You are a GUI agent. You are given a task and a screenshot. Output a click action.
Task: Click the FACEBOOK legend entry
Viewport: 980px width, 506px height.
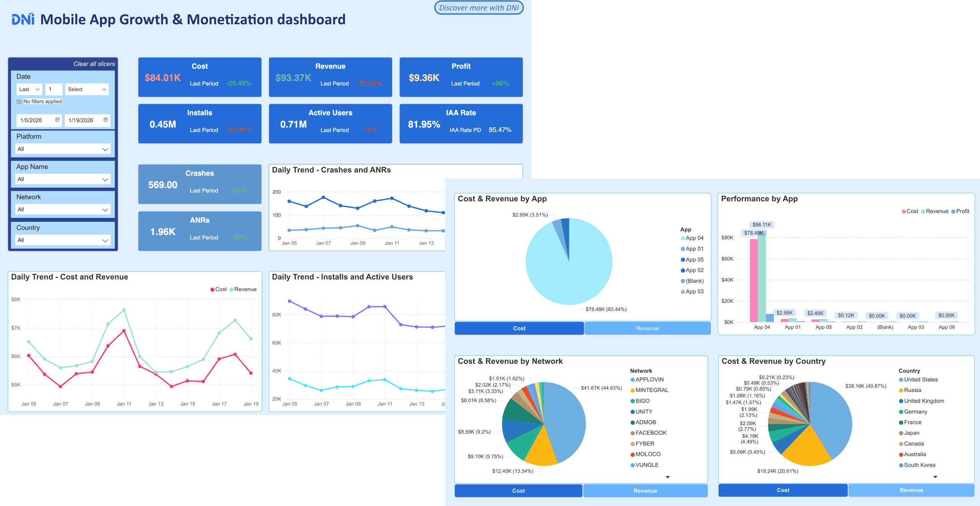[x=648, y=433]
